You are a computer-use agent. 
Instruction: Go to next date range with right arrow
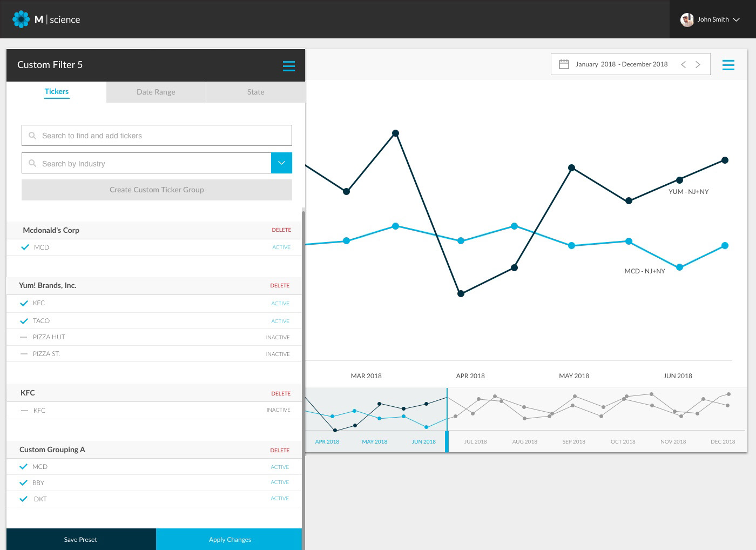pos(698,64)
